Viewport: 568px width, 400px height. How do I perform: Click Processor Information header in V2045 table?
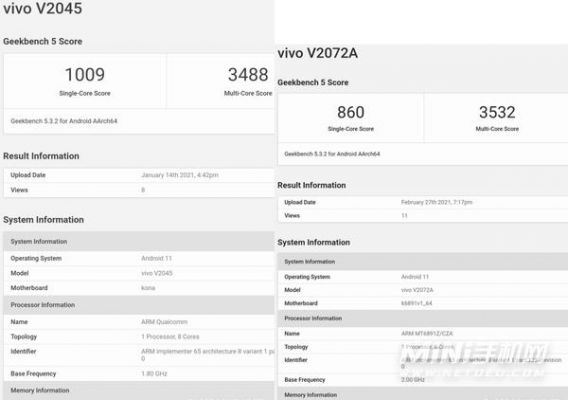click(43, 305)
